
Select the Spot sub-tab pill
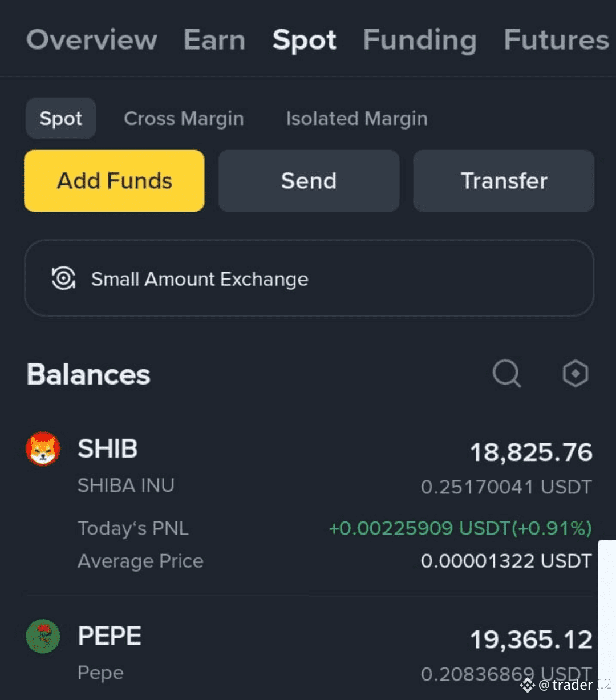coord(61,118)
